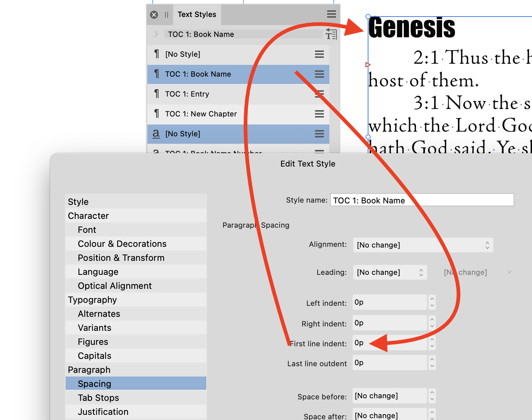Expand the TOC 1: Book Name group chevron
The width and height of the screenshot is (532, 420).
click(156, 34)
